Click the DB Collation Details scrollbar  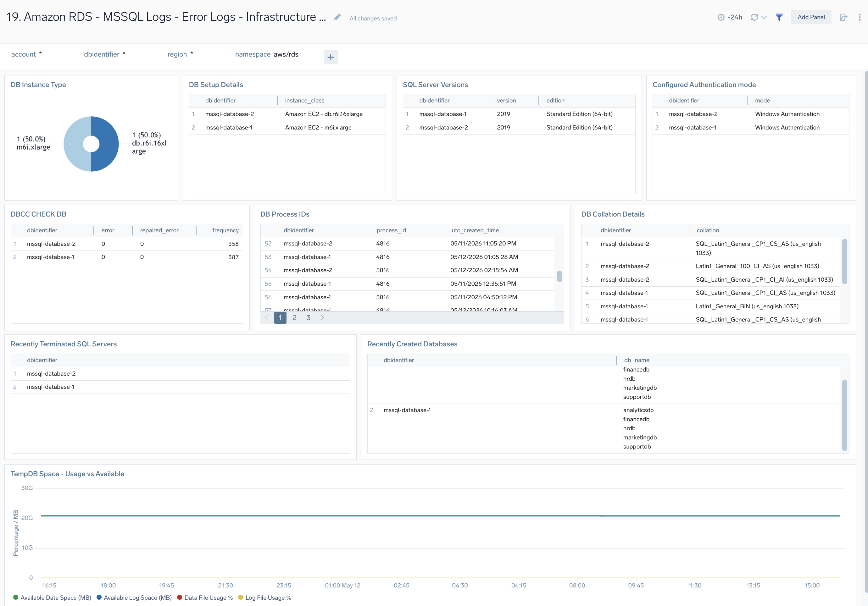tap(844, 262)
